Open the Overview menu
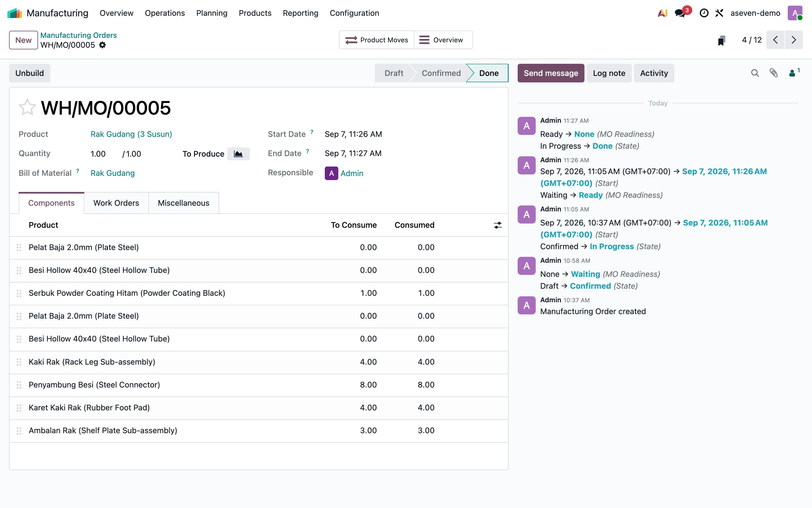This screenshot has height=508, width=812. tap(116, 13)
